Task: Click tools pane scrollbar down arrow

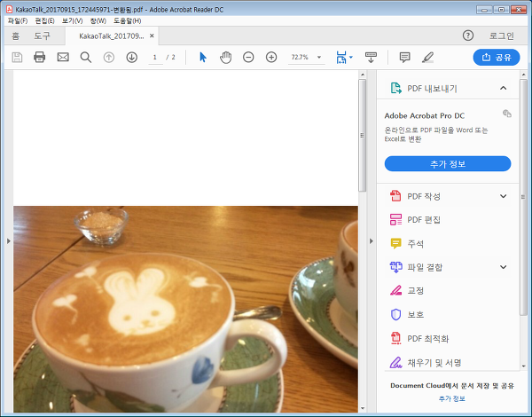Action: pyautogui.click(x=523, y=366)
